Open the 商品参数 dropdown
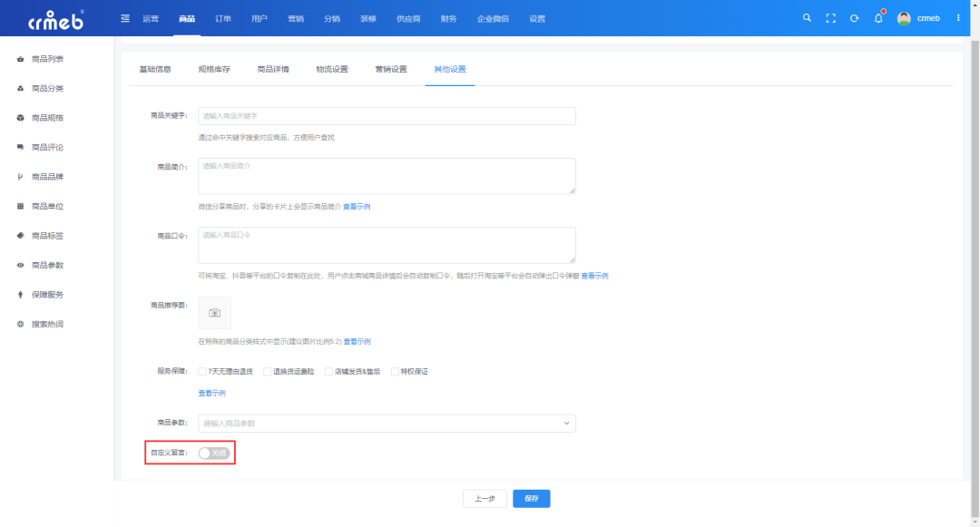980x527 pixels. click(x=386, y=423)
